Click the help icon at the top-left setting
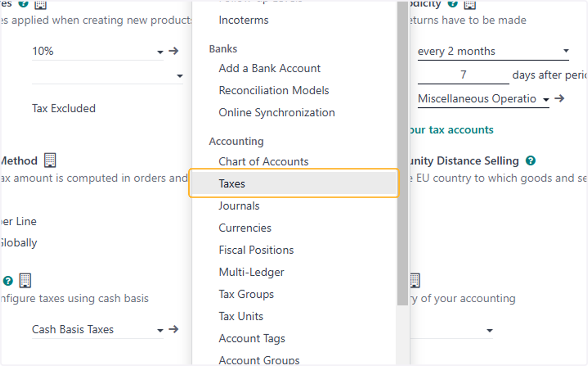 (23, 4)
